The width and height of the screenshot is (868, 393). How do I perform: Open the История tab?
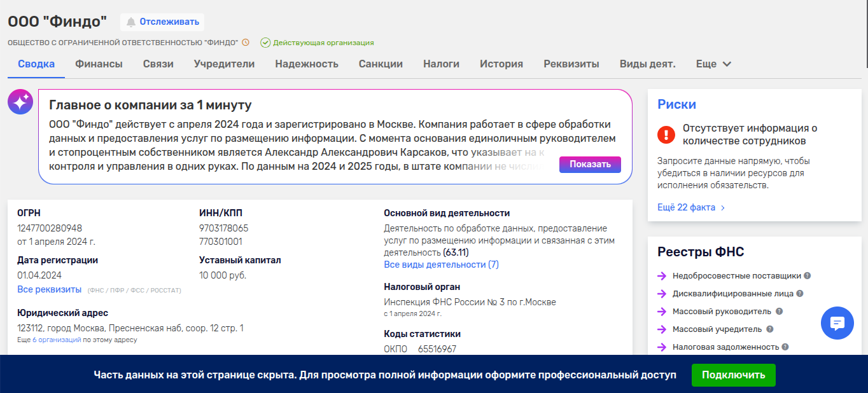pyautogui.click(x=501, y=64)
